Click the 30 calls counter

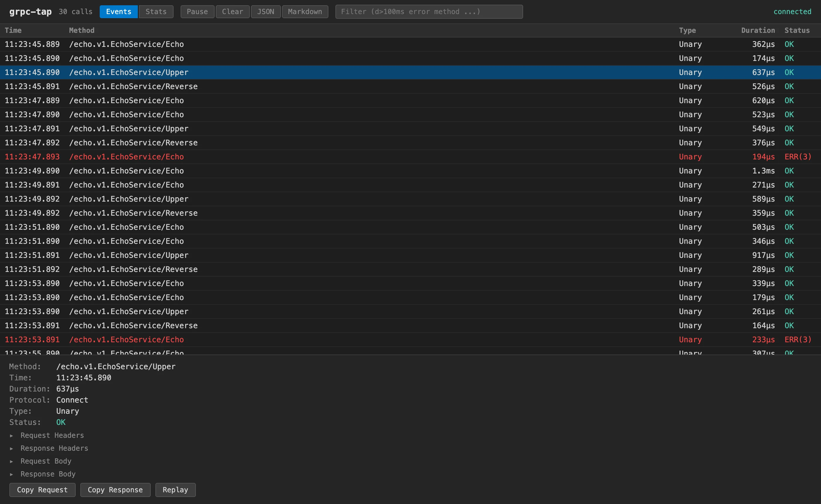(x=76, y=12)
